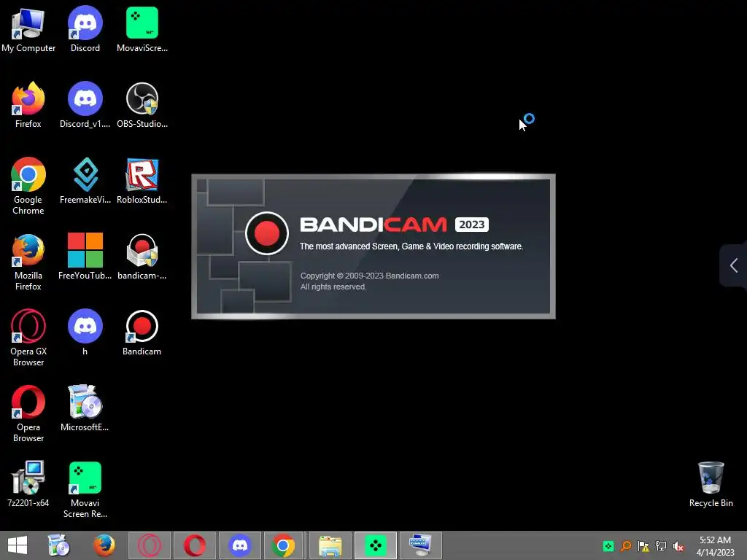The height and width of the screenshot is (560, 747).
Task: Select the Movavi Screen Re... shortcut
Action: click(x=85, y=489)
